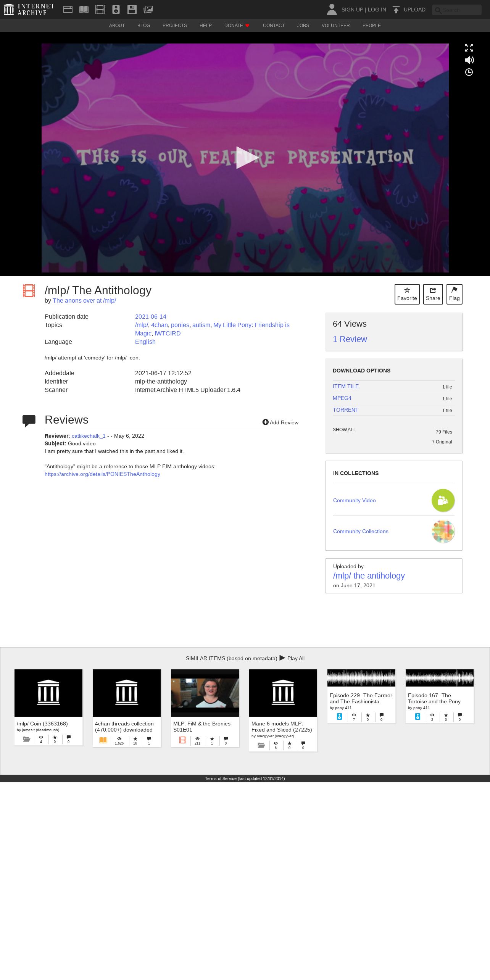Open the Images icon in navbar
The width and height of the screenshot is (490, 980).
click(148, 10)
